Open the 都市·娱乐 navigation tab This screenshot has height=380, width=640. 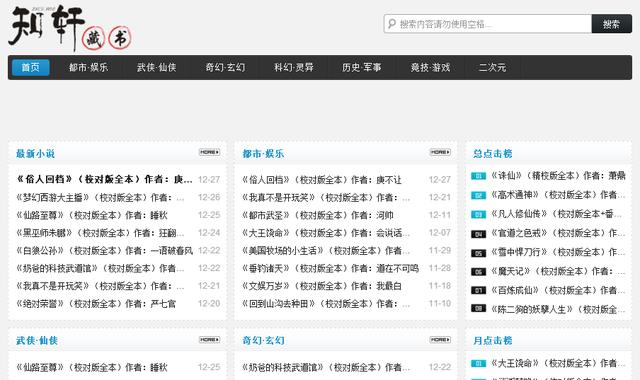tap(89, 67)
